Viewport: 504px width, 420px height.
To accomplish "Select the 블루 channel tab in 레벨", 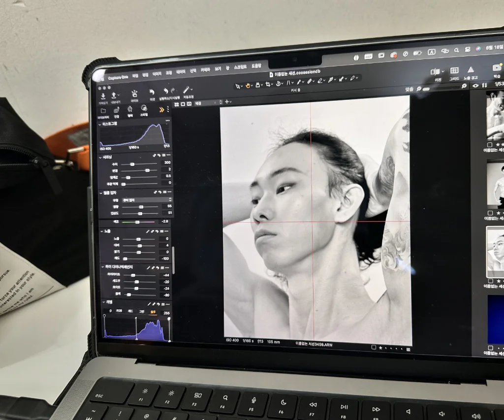I will (x=153, y=312).
